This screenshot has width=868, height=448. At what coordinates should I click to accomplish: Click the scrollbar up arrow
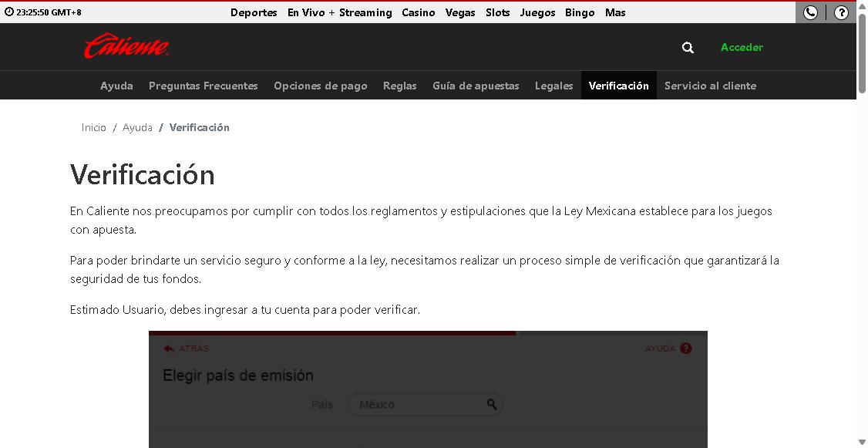[x=862, y=5]
